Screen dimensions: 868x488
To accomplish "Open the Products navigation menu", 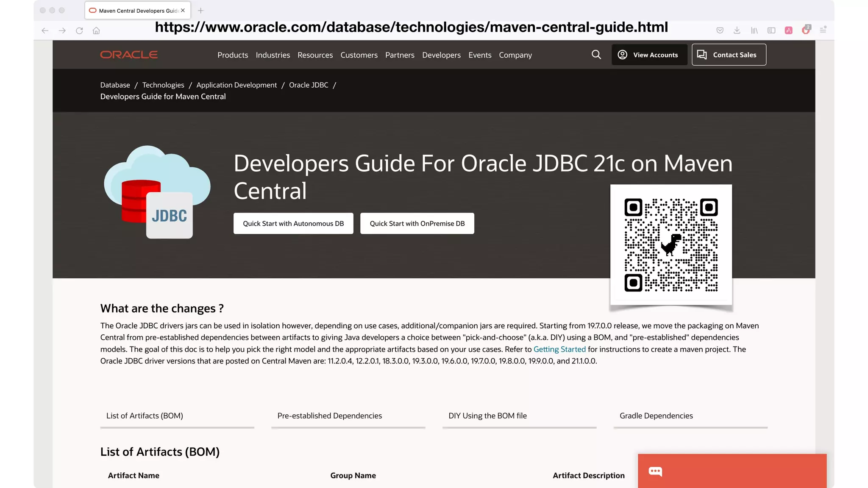I will pyautogui.click(x=233, y=55).
